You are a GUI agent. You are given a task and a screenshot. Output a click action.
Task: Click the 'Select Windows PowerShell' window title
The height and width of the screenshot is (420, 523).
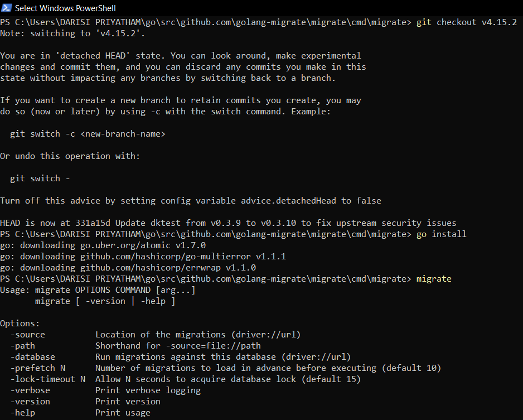[65, 8]
